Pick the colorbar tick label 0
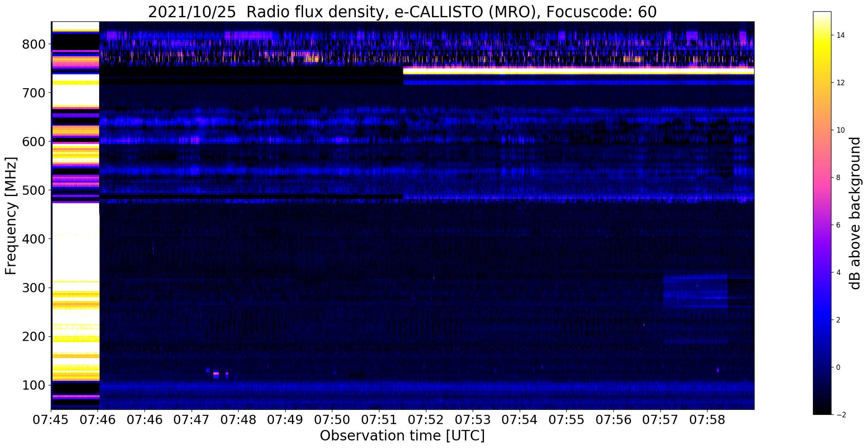Screen dimensions: 868x448 click(x=838, y=367)
